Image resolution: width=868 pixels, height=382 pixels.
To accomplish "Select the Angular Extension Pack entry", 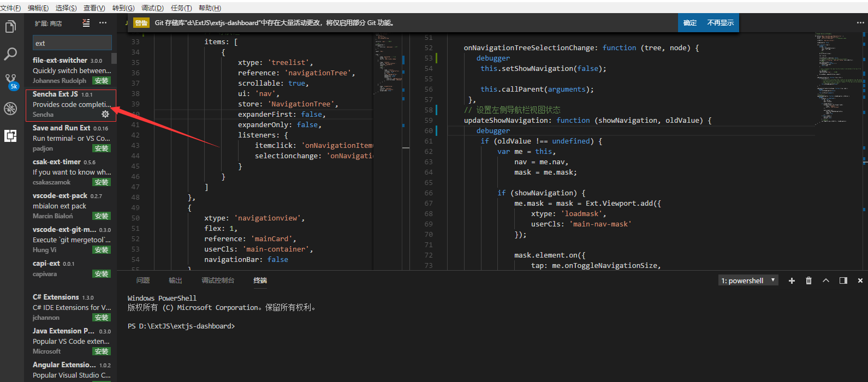I will (71, 370).
